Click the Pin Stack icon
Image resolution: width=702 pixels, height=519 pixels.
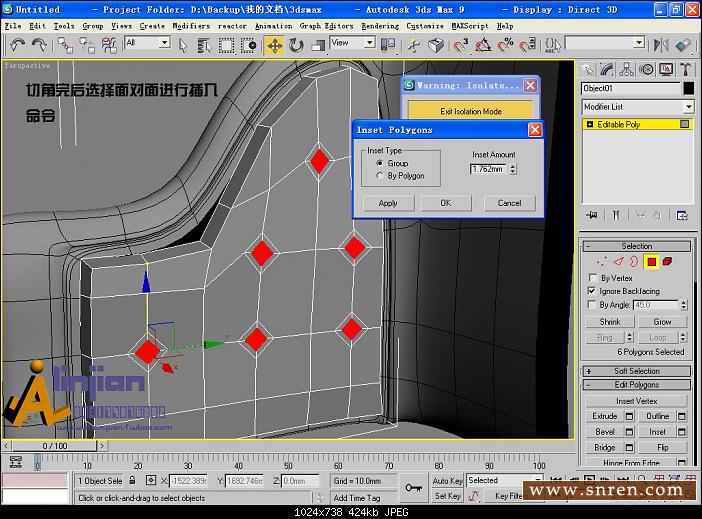592,215
